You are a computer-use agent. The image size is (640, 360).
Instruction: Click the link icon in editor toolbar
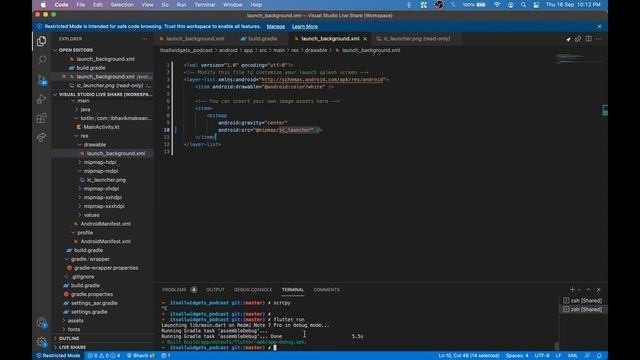(578, 39)
